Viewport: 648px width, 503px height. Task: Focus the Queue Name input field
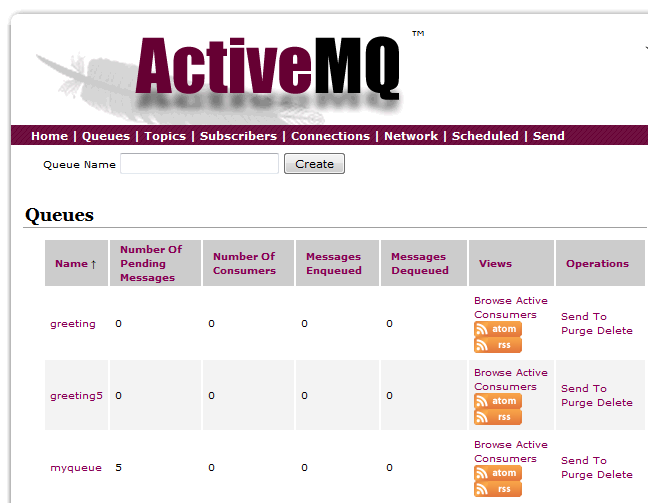coord(200,164)
